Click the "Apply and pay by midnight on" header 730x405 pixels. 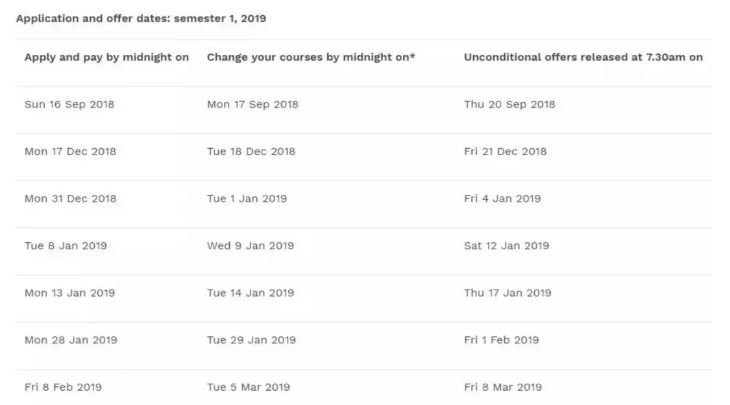(x=107, y=57)
